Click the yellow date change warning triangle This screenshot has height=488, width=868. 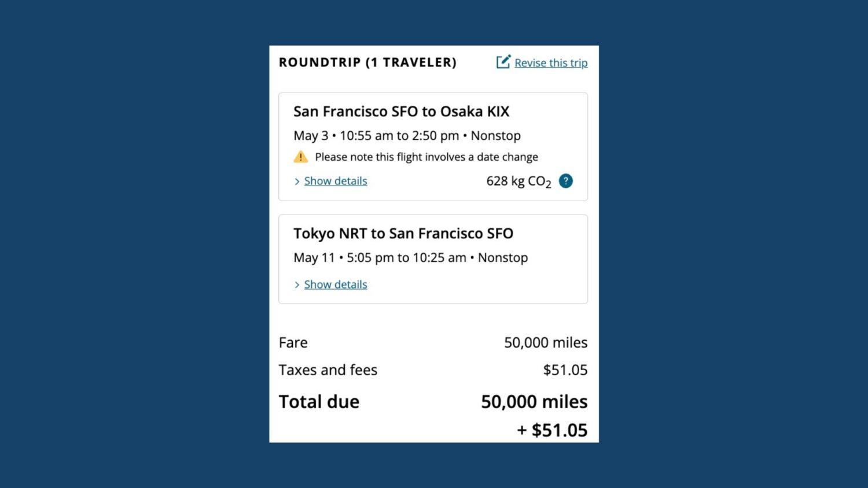coord(300,156)
